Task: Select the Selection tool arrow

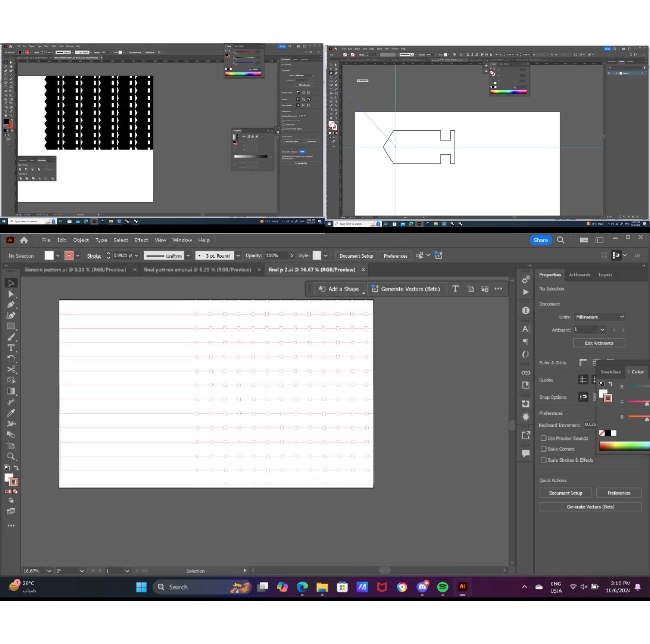Action: pos(11,283)
